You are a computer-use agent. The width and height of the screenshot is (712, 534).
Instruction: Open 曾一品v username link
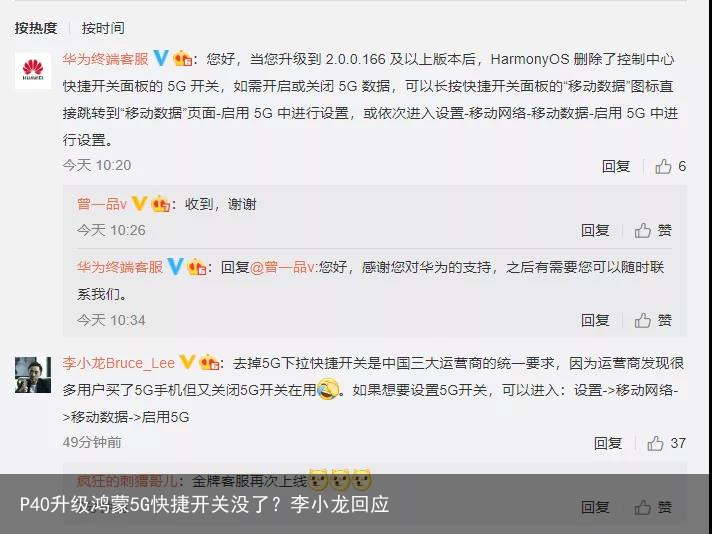coord(102,204)
